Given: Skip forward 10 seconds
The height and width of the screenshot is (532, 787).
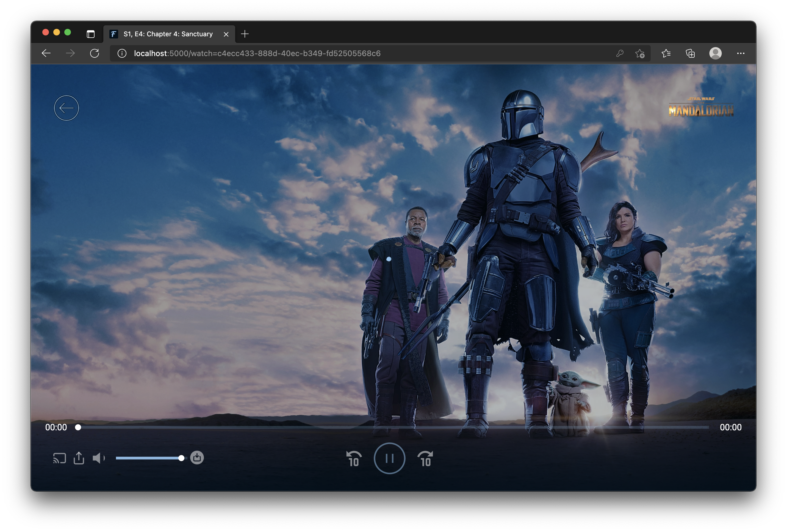Looking at the screenshot, I should point(425,459).
